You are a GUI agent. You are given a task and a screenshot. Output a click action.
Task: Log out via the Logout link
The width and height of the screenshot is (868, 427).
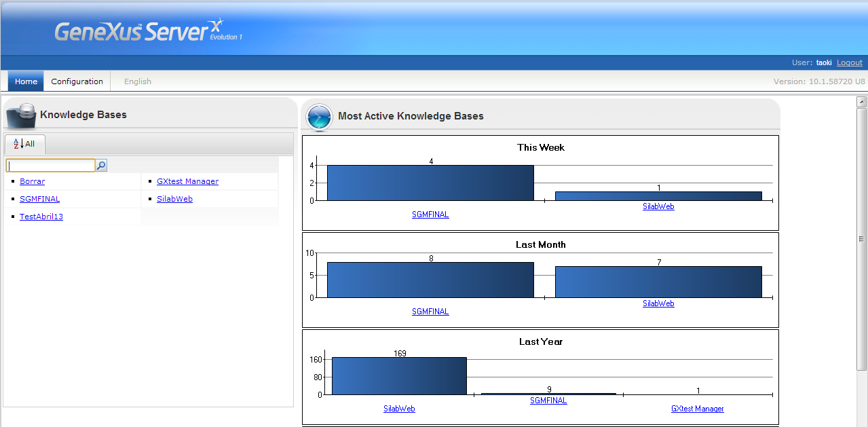point(850,62)
